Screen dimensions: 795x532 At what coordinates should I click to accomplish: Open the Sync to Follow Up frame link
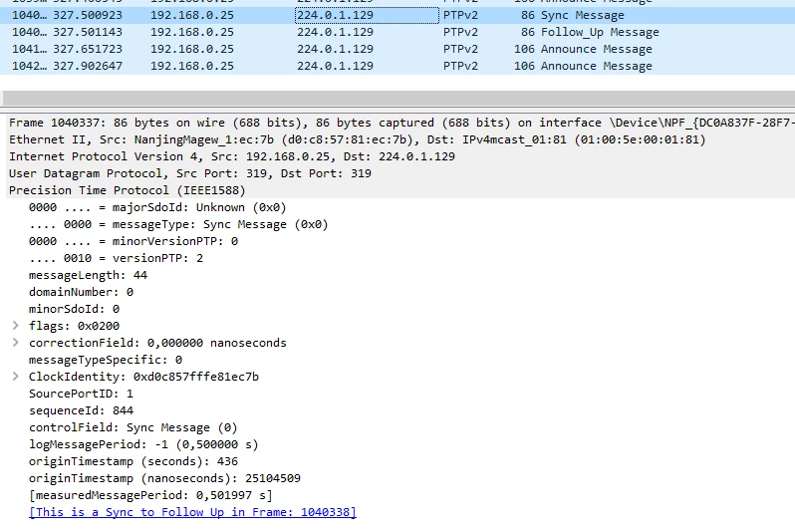pos(192,512)
